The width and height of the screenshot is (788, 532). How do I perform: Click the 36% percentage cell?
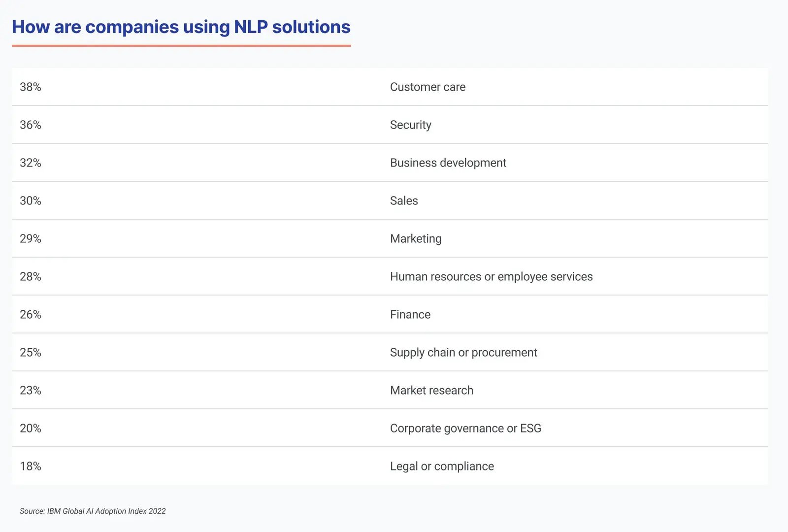click(x=31, y=125)
